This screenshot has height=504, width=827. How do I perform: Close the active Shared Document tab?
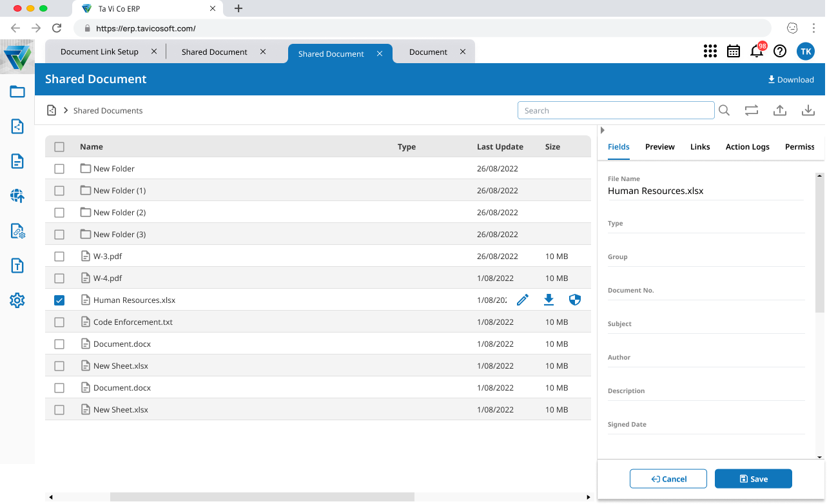click(x=380, y=53)
